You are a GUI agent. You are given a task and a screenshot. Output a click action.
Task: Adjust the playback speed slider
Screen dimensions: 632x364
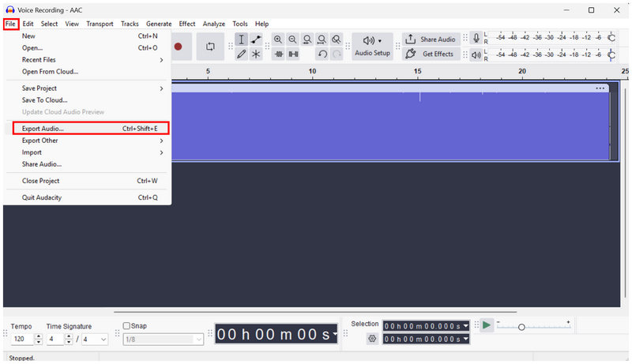(521, 327)
